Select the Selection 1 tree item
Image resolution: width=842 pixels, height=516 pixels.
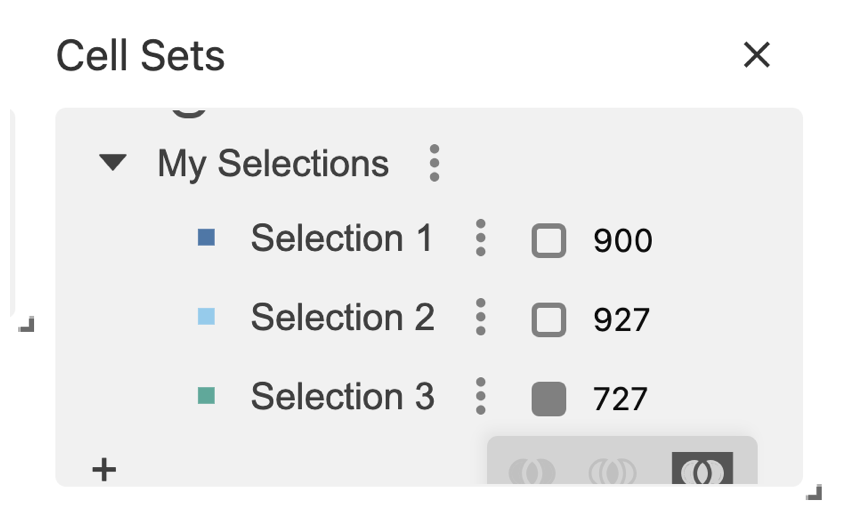pyautogui.click(x=341, y=239)
